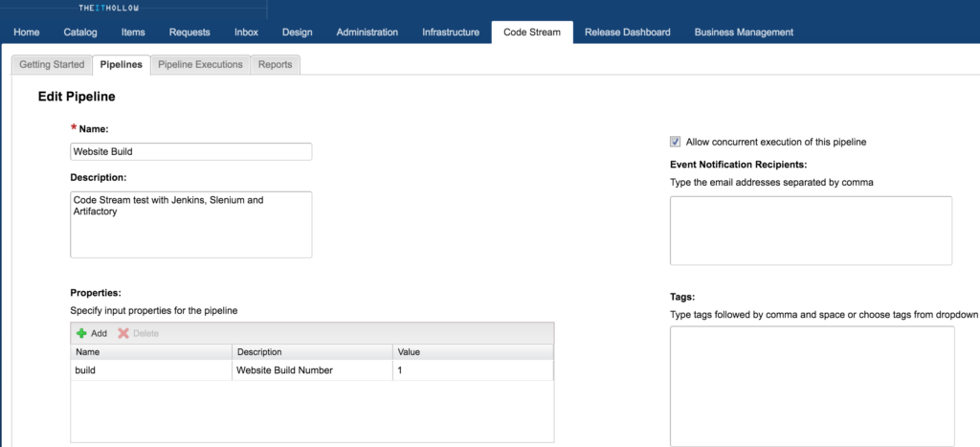The height and width of the screenshot is (447, 980).
Task: Click in the pipeline Name field
Action: click(191, 151)
